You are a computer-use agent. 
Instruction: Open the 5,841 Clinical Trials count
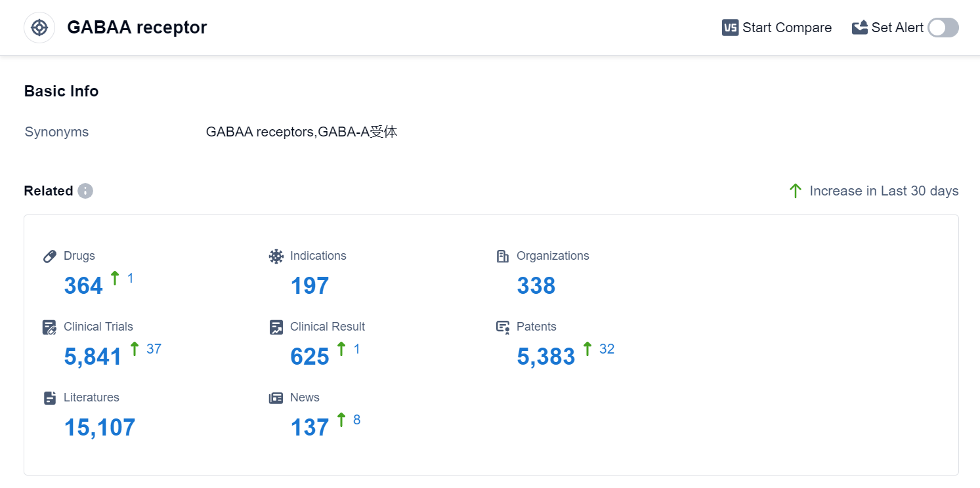click(93, 357)
